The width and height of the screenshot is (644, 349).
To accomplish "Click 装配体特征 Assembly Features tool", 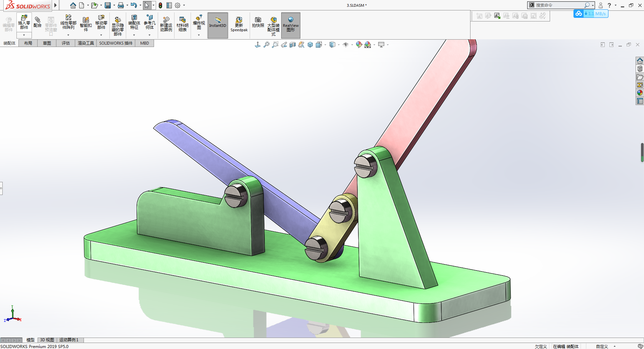I will click(x=134, y=22).
